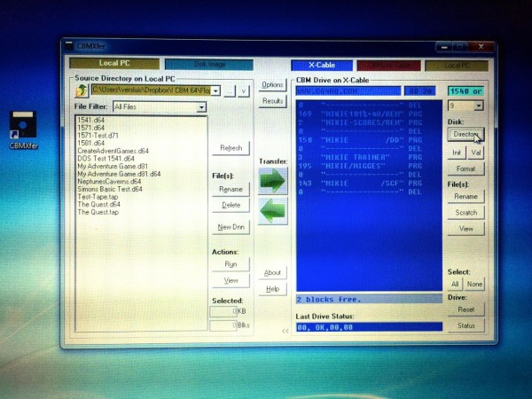
Task: Click the CBM drive View button
Action: 465,229
